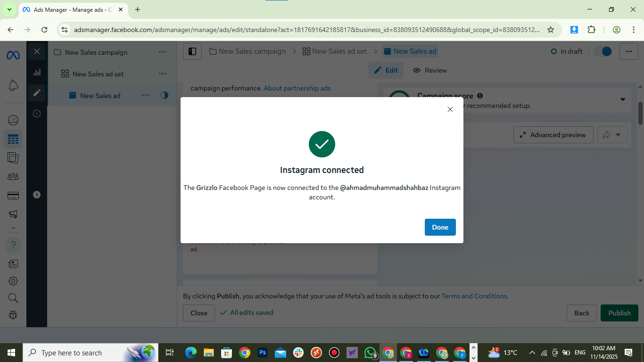The height and width of the screenshot is (362, 644).
Task: Click the Help question mark icon
Action: [x=13, y=245]
